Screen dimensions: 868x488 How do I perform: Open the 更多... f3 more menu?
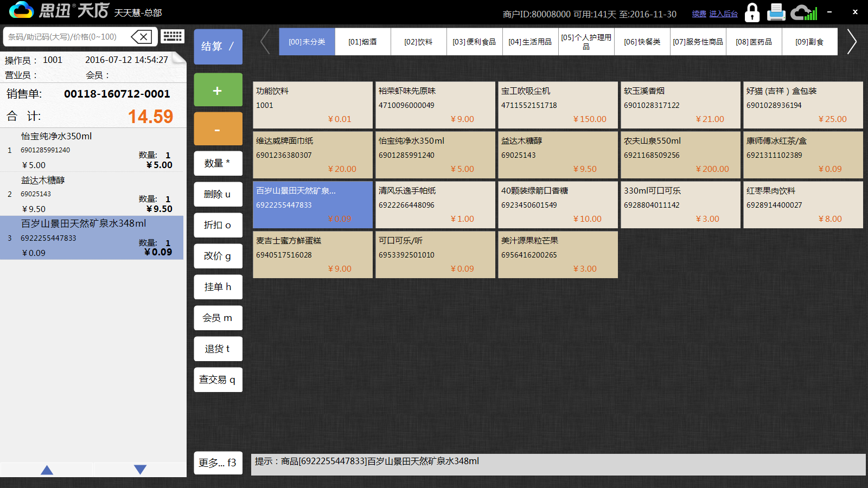click(218, 463)
